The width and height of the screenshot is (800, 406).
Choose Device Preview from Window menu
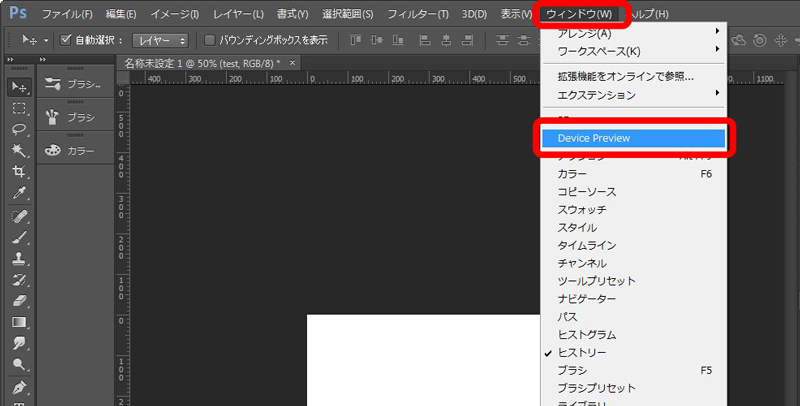tap(633, 138)
